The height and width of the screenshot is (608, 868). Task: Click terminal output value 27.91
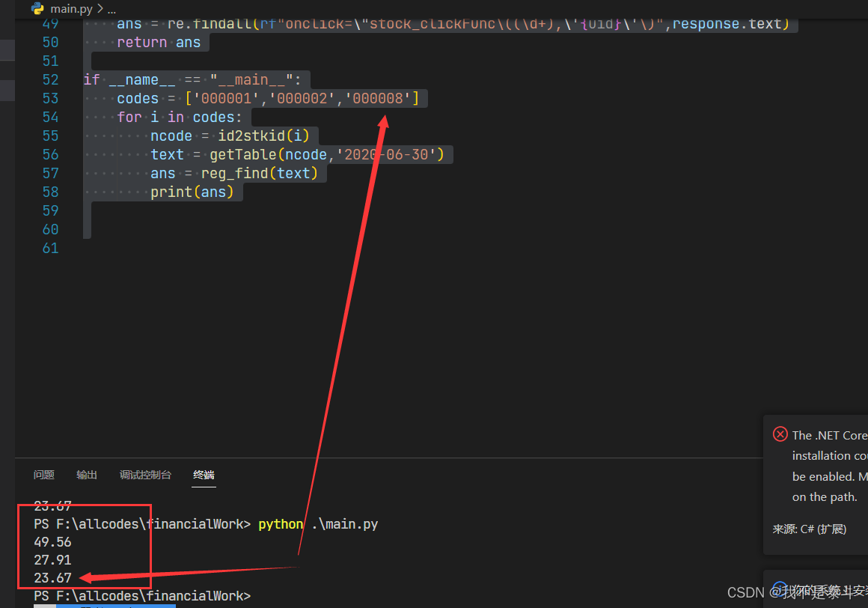click(x=52, y=560)
